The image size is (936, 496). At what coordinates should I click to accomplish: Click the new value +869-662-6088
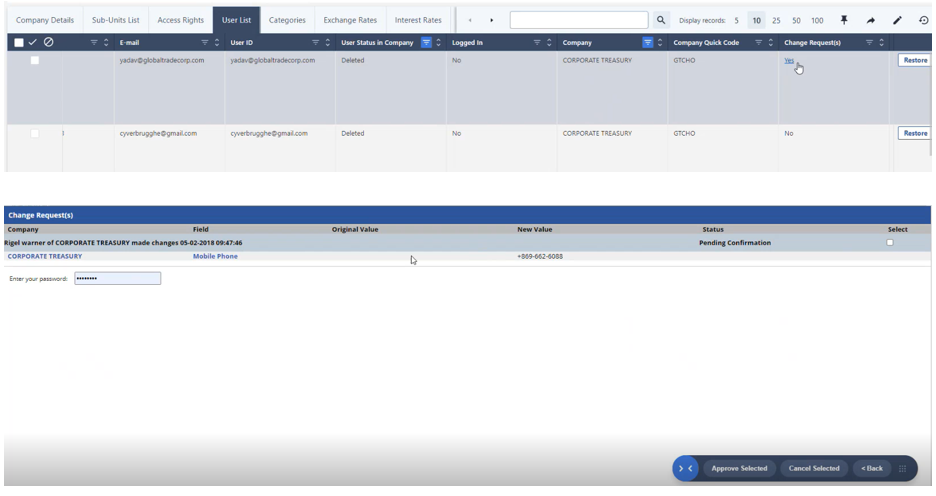(x=540, y=256)
